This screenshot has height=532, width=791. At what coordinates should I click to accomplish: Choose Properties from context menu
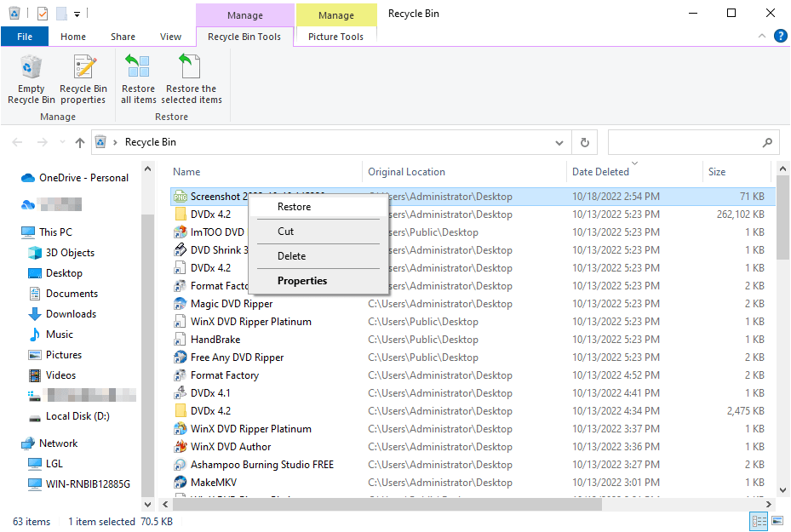(x=318, y=281)
